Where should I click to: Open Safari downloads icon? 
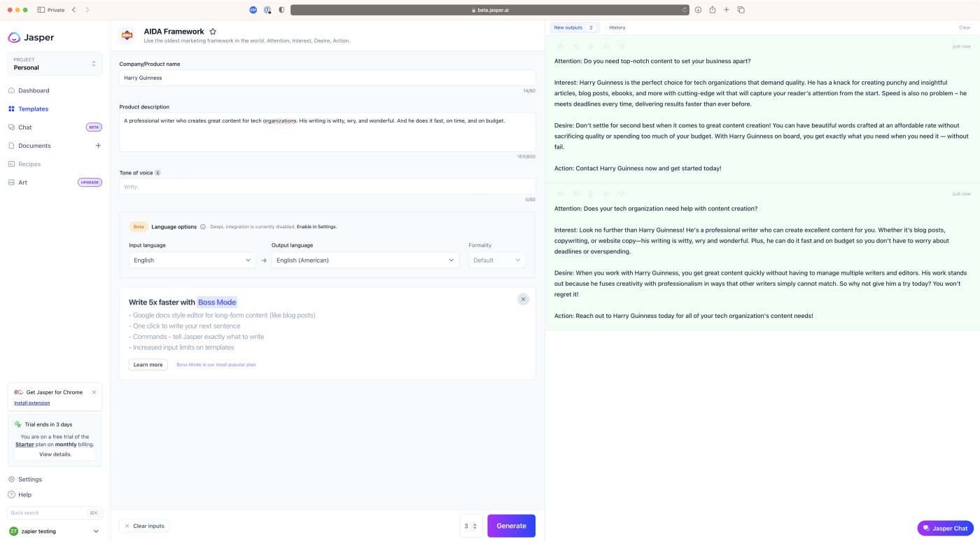coord(698,10)
